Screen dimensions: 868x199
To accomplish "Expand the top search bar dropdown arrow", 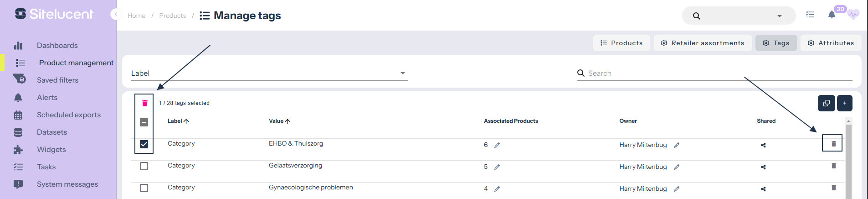I will tap(780, 16).
